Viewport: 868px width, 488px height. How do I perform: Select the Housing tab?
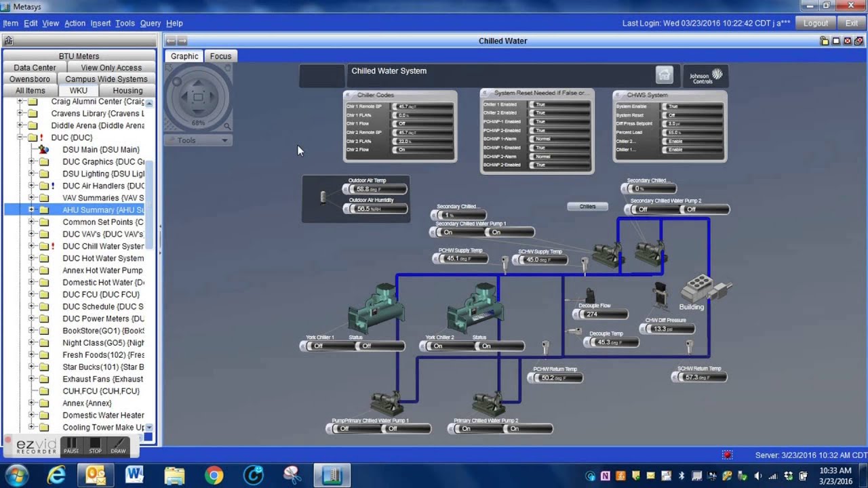(127, 91)
